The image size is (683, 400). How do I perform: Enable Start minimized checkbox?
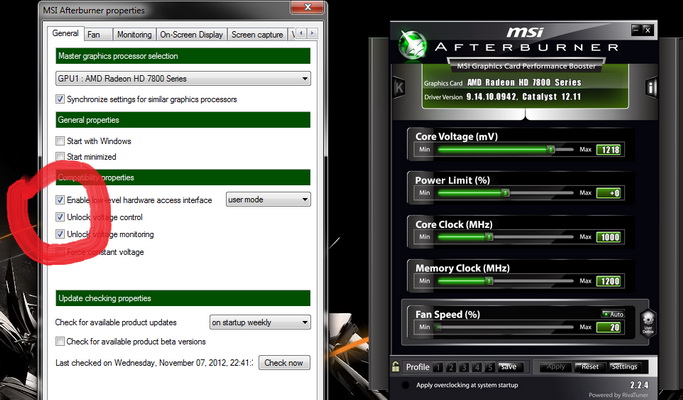(x=60, y=156)
